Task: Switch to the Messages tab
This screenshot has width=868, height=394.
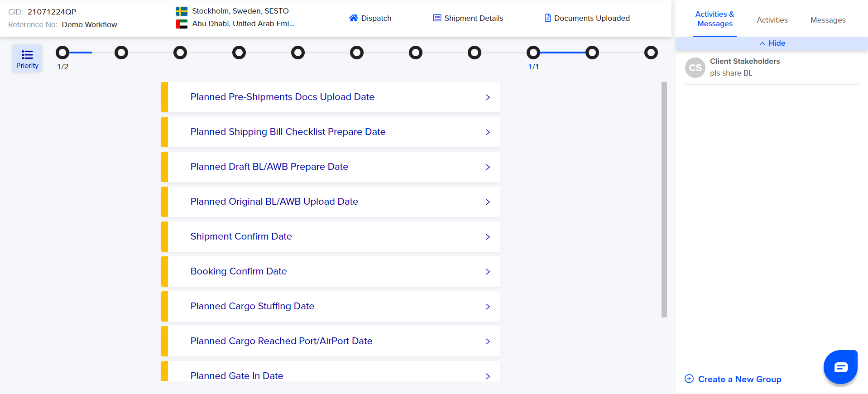Action: pos(828,20)
